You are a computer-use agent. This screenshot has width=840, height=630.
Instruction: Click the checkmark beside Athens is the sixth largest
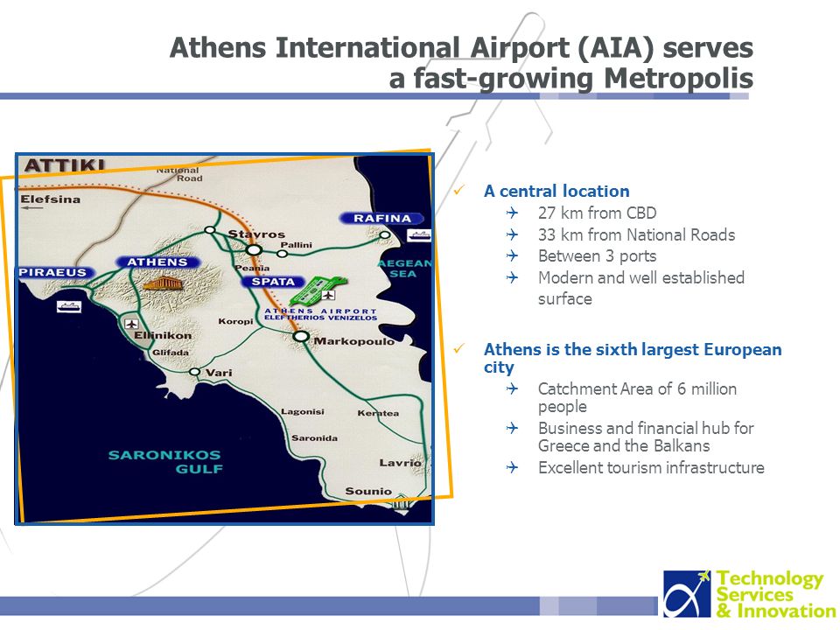(459, 349)
